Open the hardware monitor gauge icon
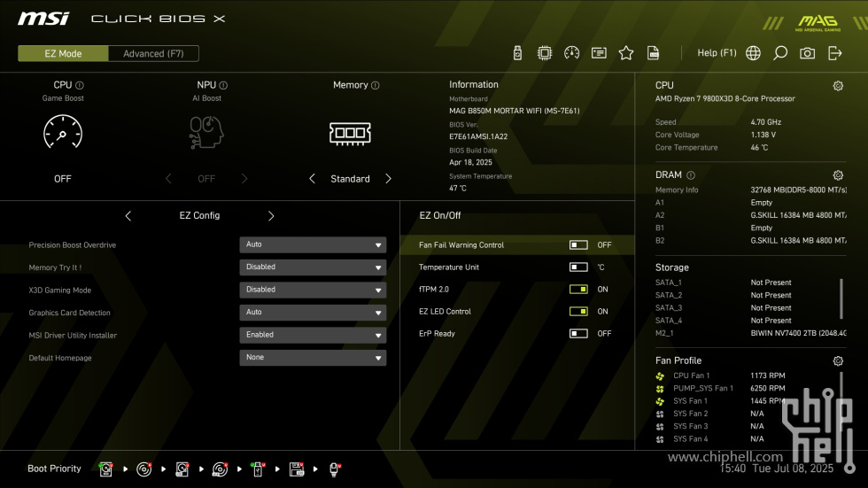The image size is (868, 488). coord(572,53)
